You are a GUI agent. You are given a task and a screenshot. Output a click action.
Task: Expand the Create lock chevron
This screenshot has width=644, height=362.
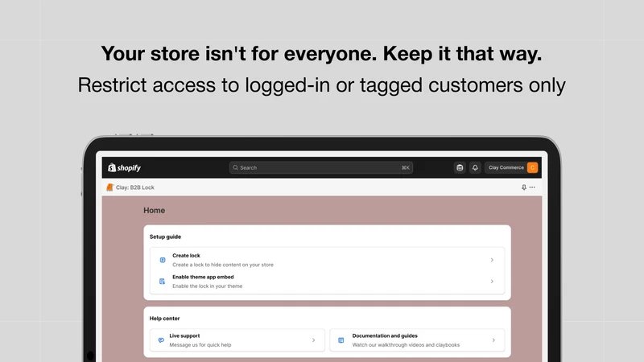tap(492, 260)
